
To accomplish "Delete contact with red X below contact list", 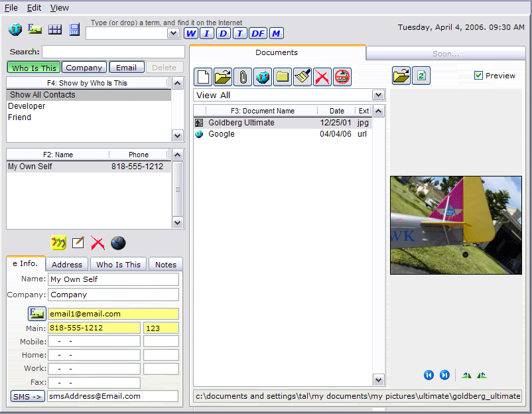I will coord(98,243).
